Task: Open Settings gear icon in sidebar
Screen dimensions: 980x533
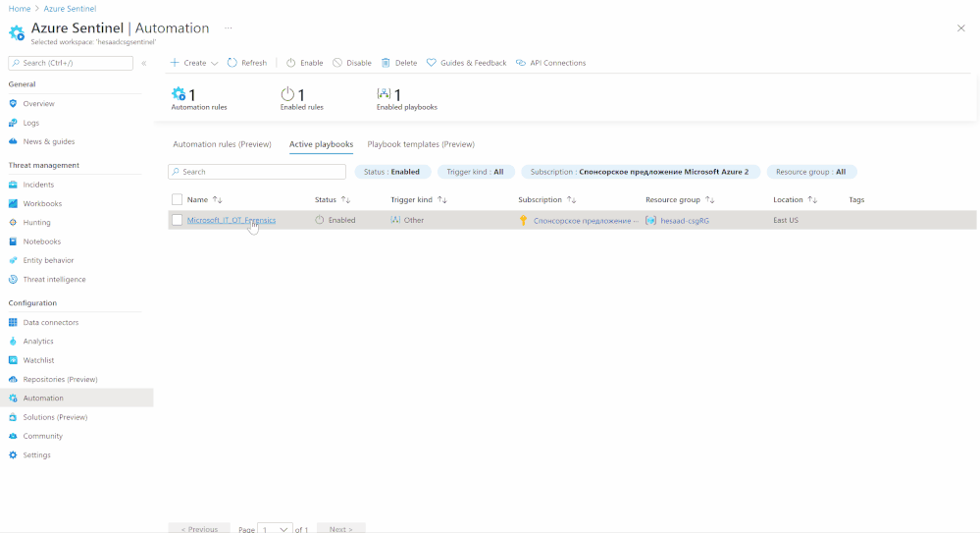Action: [x=13, y=454]
